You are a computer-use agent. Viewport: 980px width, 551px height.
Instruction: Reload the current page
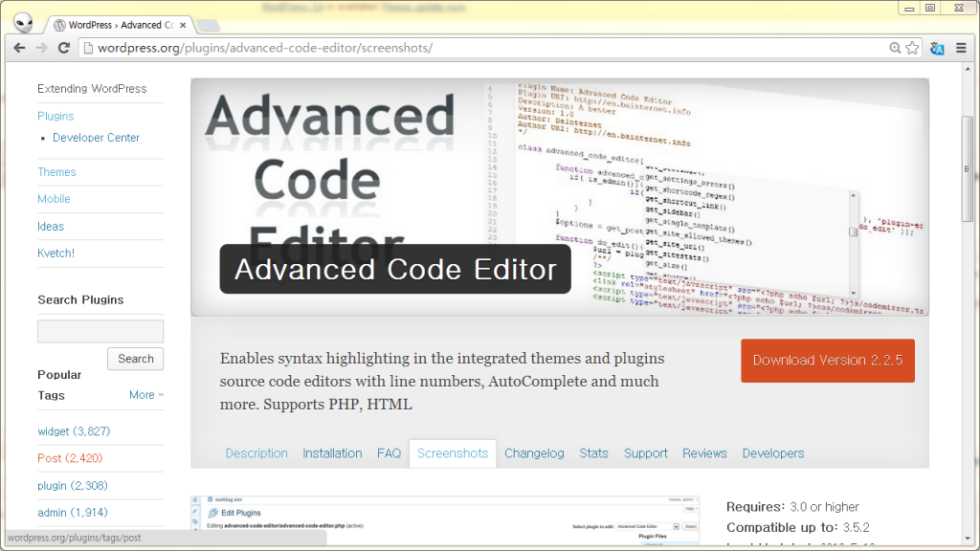coord(63,45)
